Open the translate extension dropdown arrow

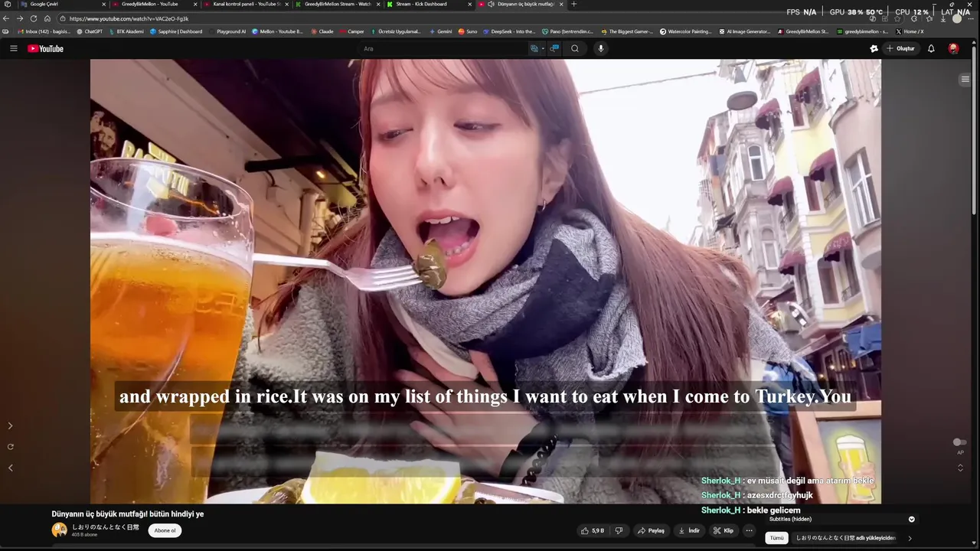tap(543, 48)
